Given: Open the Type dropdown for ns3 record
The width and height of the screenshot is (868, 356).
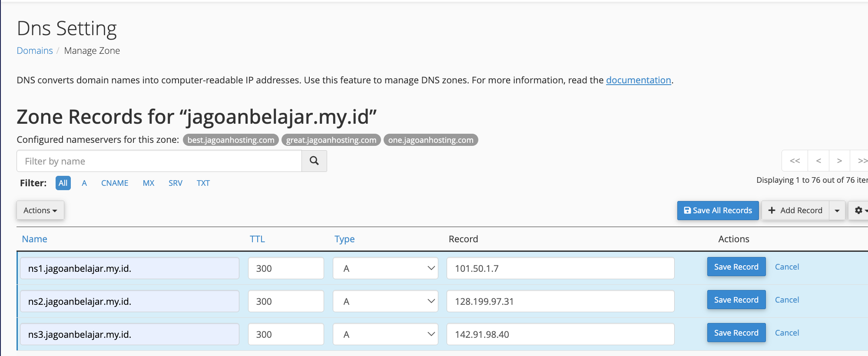Looking at the screenshot, I should (x=385, y=334).
